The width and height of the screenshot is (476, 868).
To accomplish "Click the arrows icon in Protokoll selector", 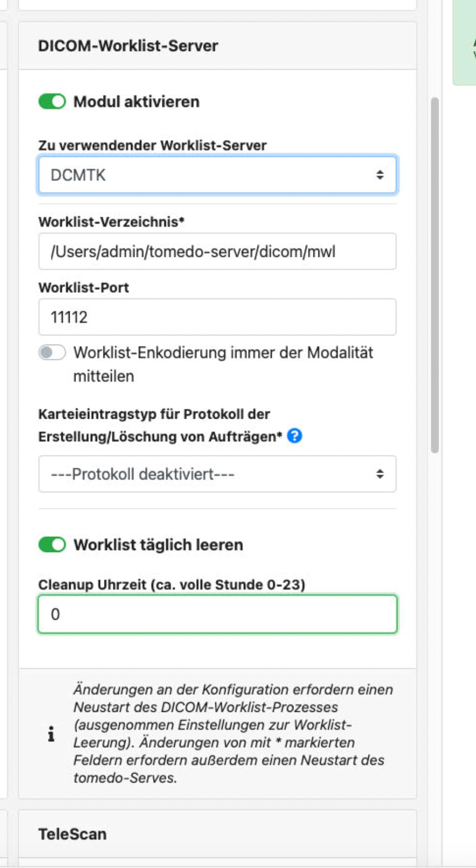I will tap(380, 474).
